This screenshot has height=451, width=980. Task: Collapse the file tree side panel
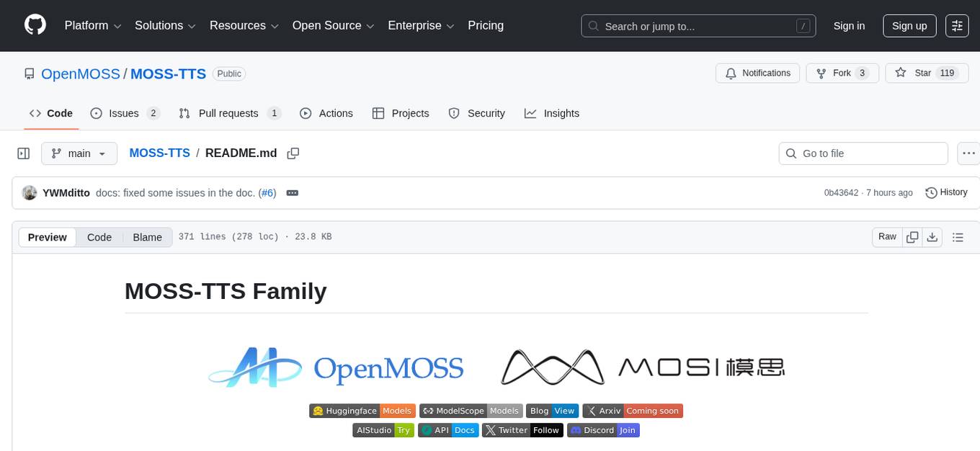click(x=23, y=153)
